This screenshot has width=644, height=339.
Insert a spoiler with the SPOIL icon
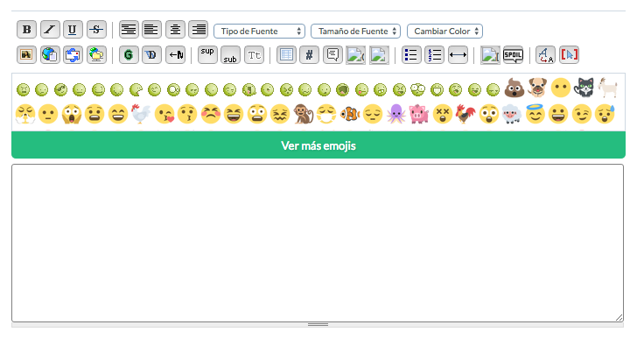[x=513, y=54]
